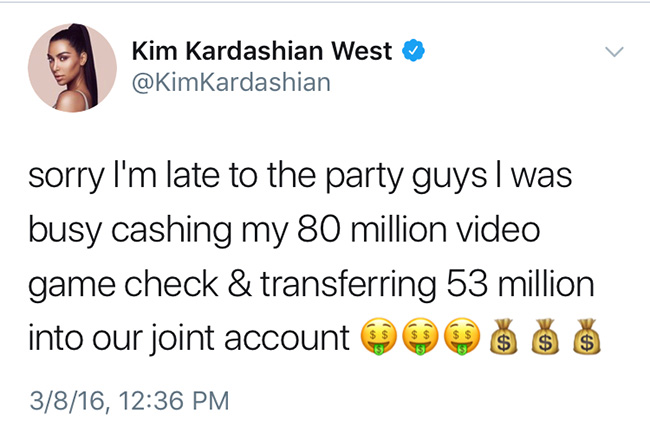Click the Kim Kardashian West display name
The width and height of the screenshot is (650, 433).
click(262, 51)
